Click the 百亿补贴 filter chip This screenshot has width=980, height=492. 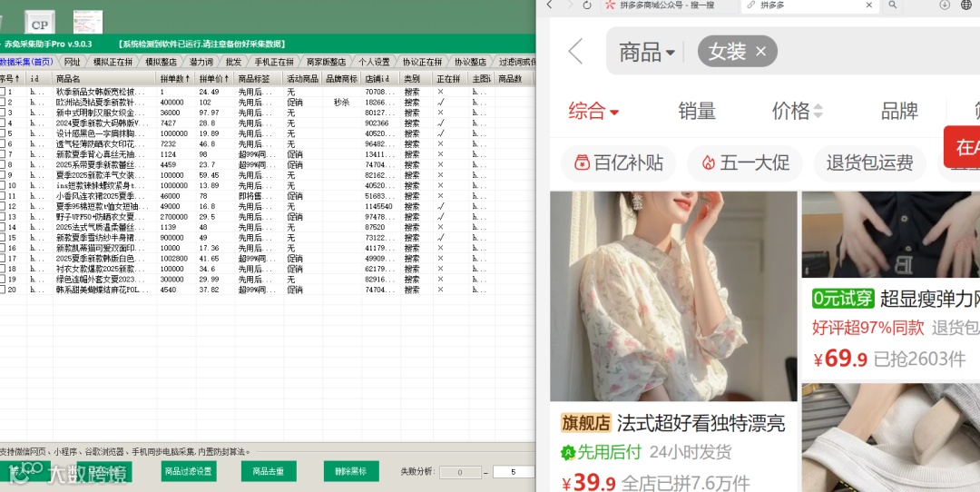pyautogui.click(x=618, y=162)
